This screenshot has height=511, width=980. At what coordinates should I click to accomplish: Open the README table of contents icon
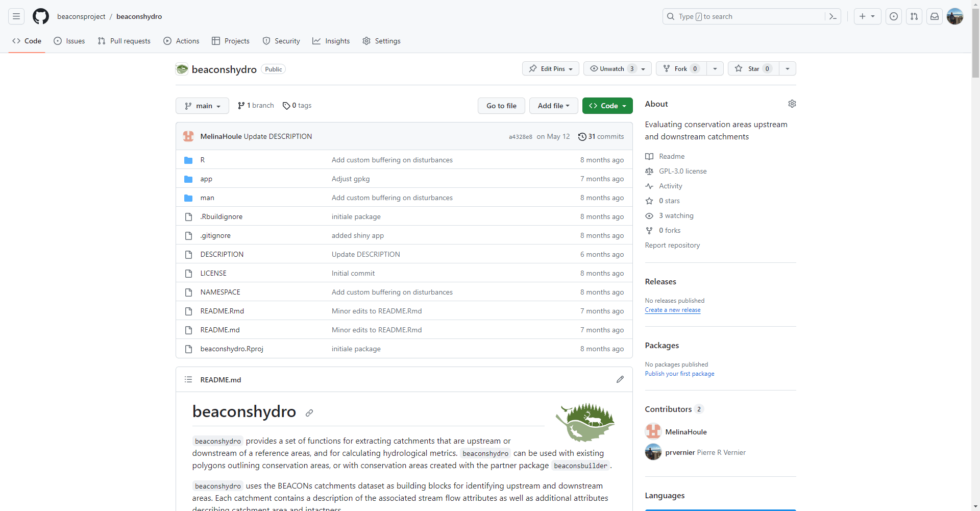click(188, 379)
